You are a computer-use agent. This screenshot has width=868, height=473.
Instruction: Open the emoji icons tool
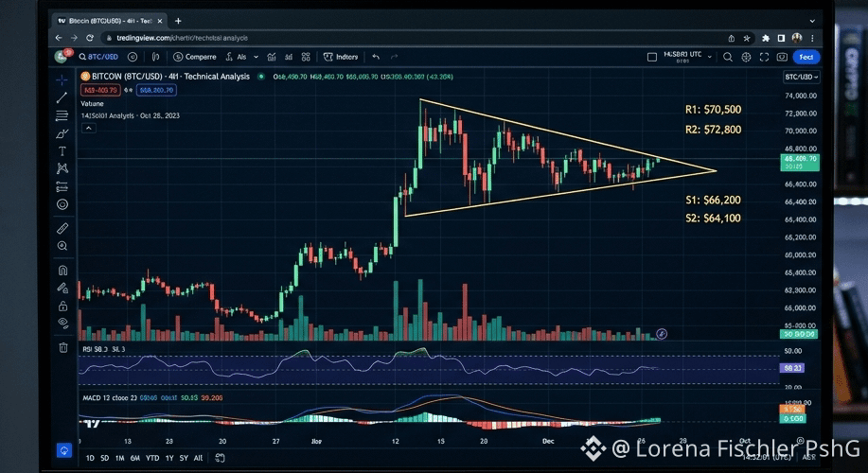(62, 204)
